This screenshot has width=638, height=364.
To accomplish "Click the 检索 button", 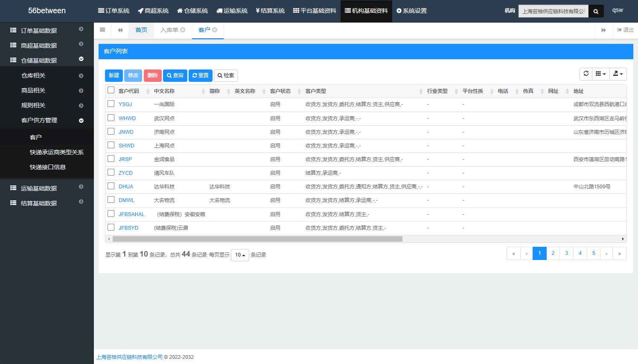I will (x=226, y=75).
